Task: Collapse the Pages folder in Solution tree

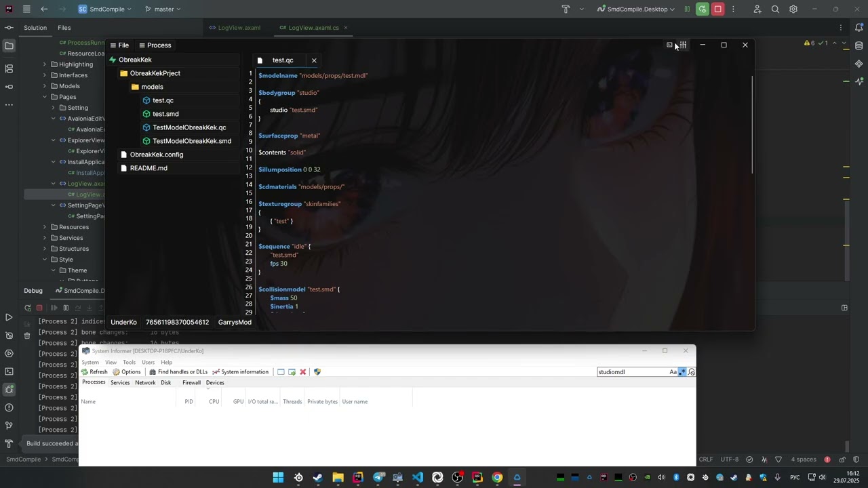Action: point(45,97)
